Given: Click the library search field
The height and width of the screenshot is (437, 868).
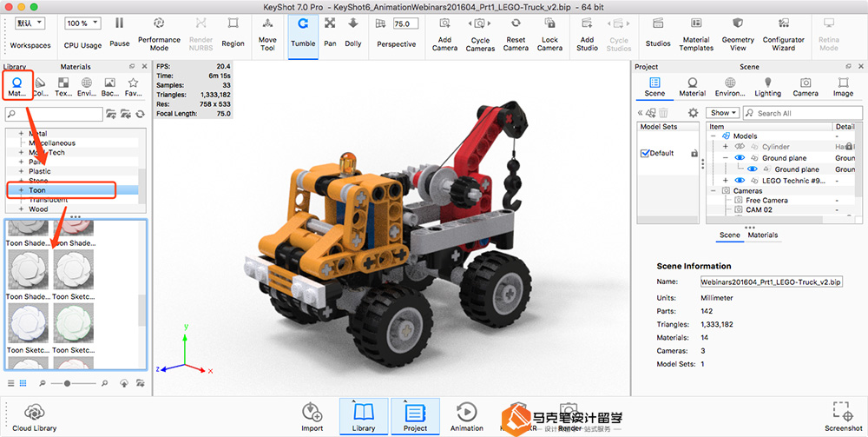Looking at the screenshot, I should point(54,114).
